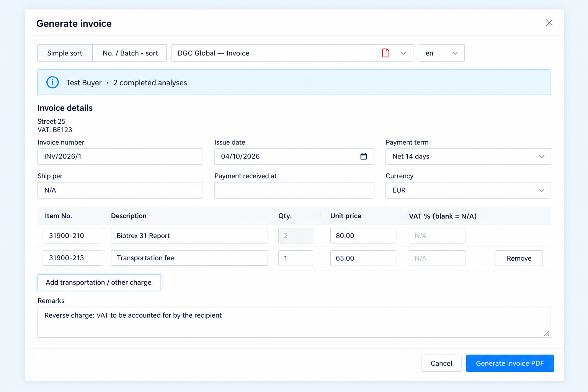Click item number field 31900-210
This screenshot has width=588, height=392.
click(x=72, y=235)
